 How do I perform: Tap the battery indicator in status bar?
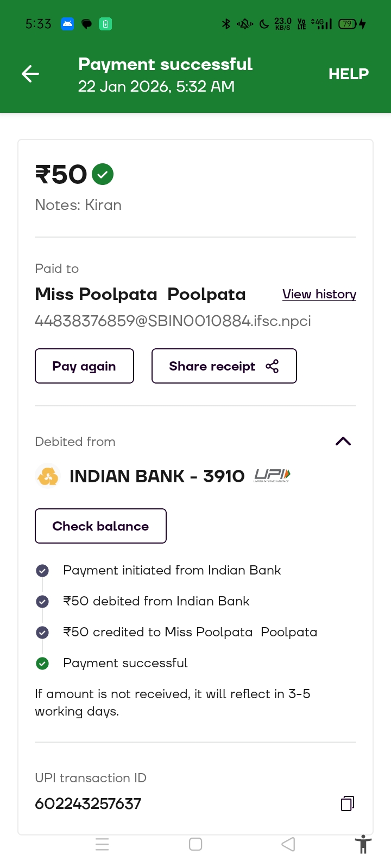pos(348,24)
